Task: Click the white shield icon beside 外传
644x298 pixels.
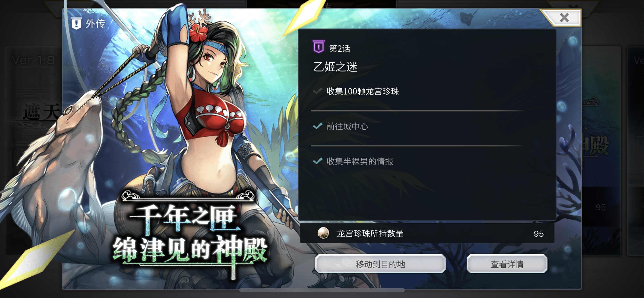Action: (x=76, y=24)
